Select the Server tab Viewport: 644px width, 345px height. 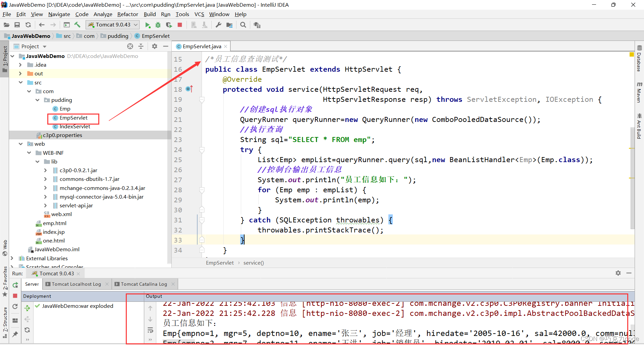coord(32,284)
